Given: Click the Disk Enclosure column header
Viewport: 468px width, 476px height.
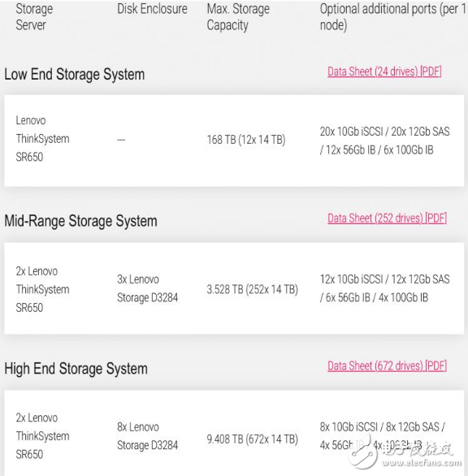Looking at the screenshot, I should tap(152, 9).
